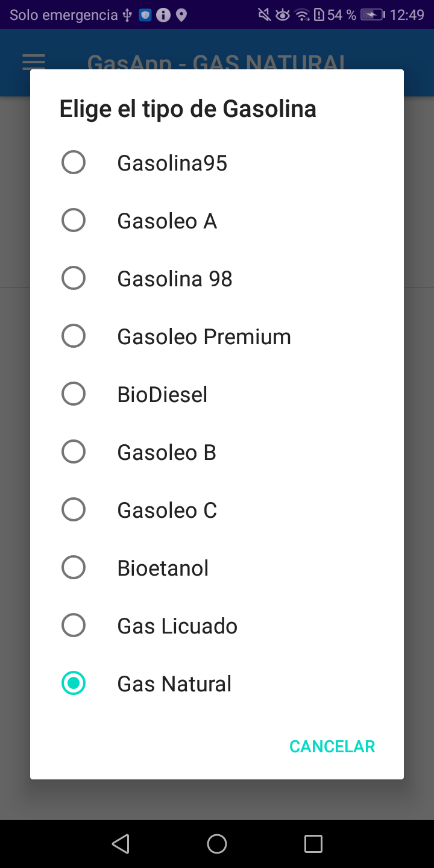Tap the eye comfort status icon
The height and width of the screenshot is (868, 434).
[282, 15]
